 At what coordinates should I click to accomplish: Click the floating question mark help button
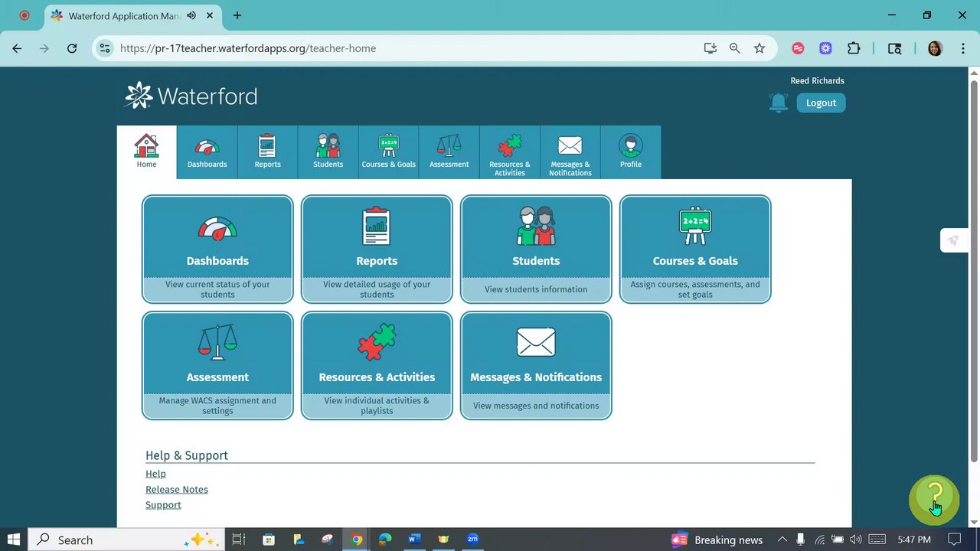(934, 500)
